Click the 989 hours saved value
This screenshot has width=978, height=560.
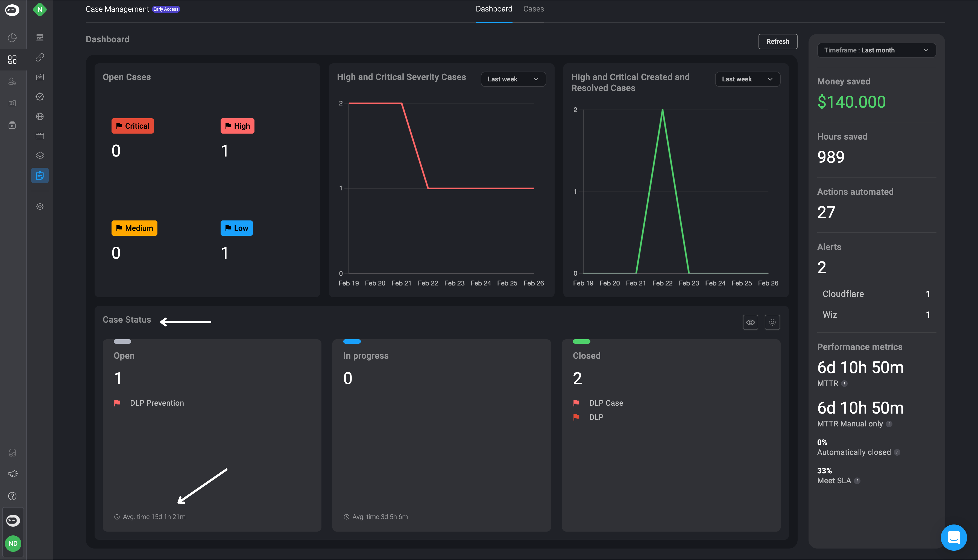831,157
